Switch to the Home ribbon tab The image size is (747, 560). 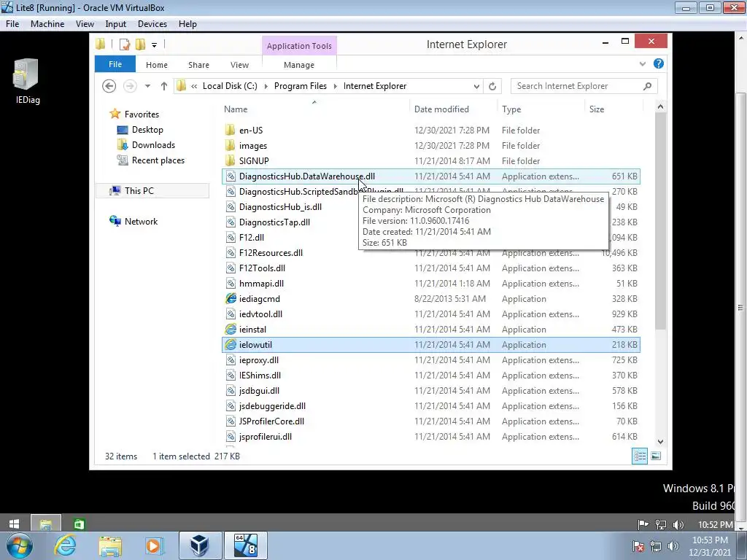click(x=157, y=65)
